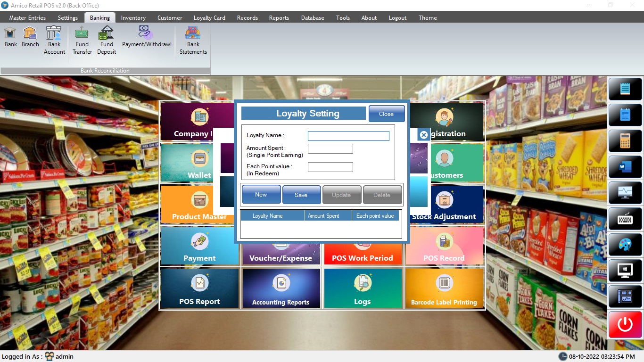
Task: Open the Microsoft Word shortcut in the sidebar
Action: [625, 166]
